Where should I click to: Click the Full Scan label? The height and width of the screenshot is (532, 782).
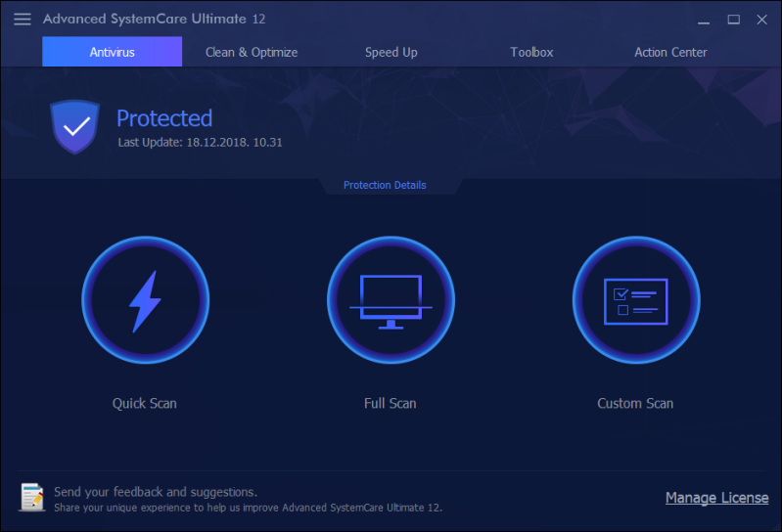[x=391, y=403]
